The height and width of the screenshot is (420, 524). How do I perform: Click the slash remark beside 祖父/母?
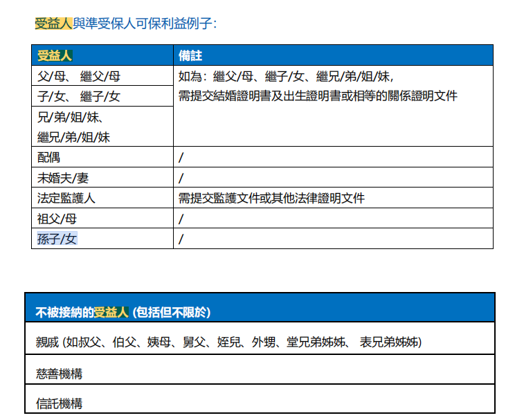tap(181, 219)
